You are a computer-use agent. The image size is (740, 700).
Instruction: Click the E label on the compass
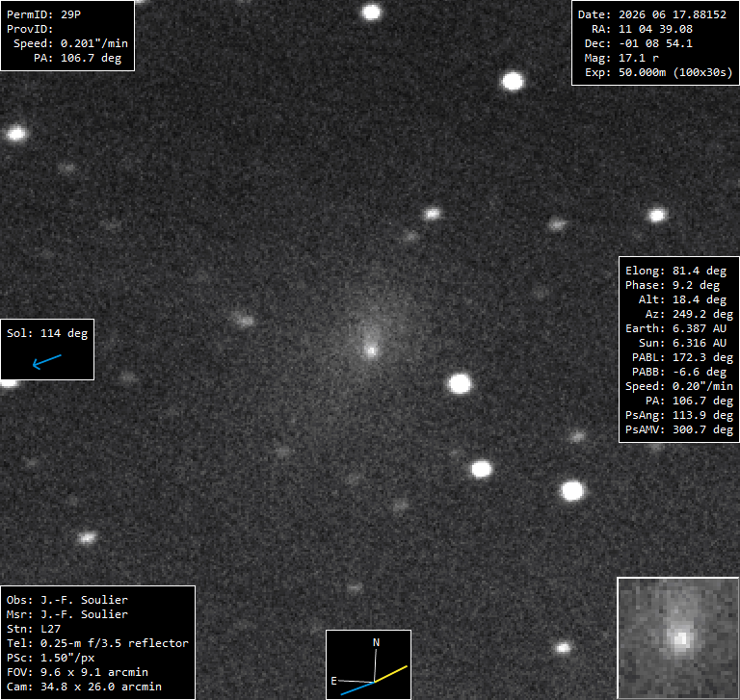[x=333, y=681]
